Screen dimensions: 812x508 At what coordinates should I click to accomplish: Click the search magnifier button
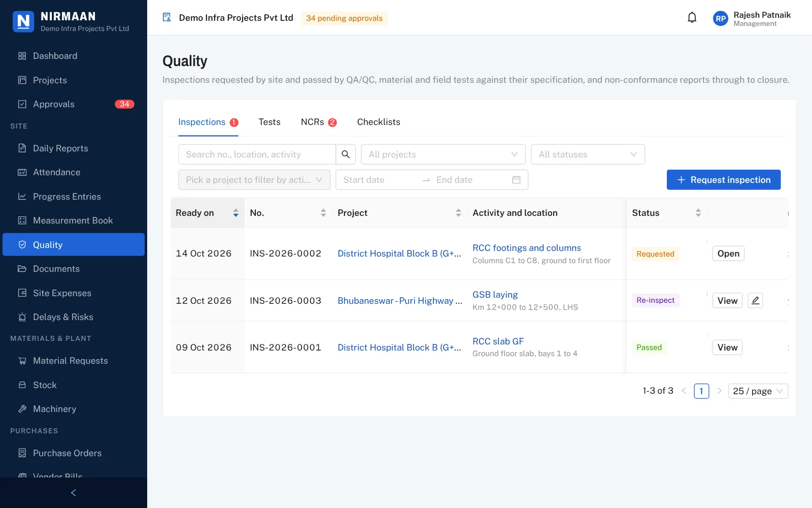[346, 154]
